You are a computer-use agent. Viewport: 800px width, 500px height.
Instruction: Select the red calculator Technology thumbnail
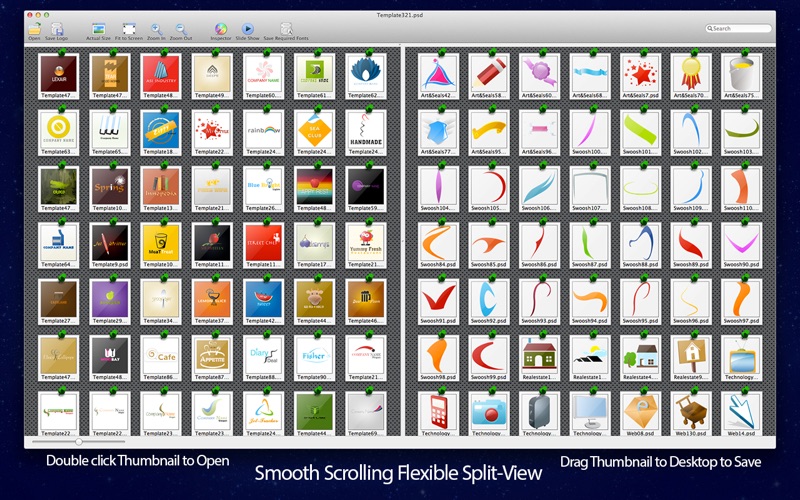[438, 414]
